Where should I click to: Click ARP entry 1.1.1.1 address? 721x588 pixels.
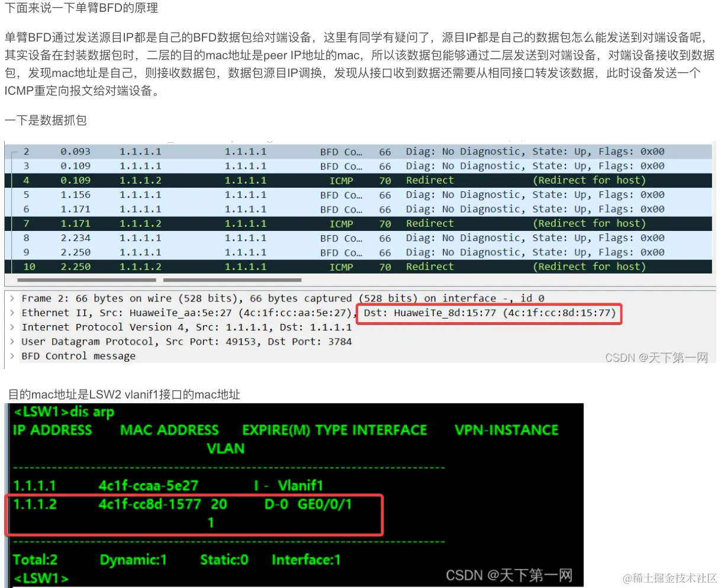tap(34, 486)
